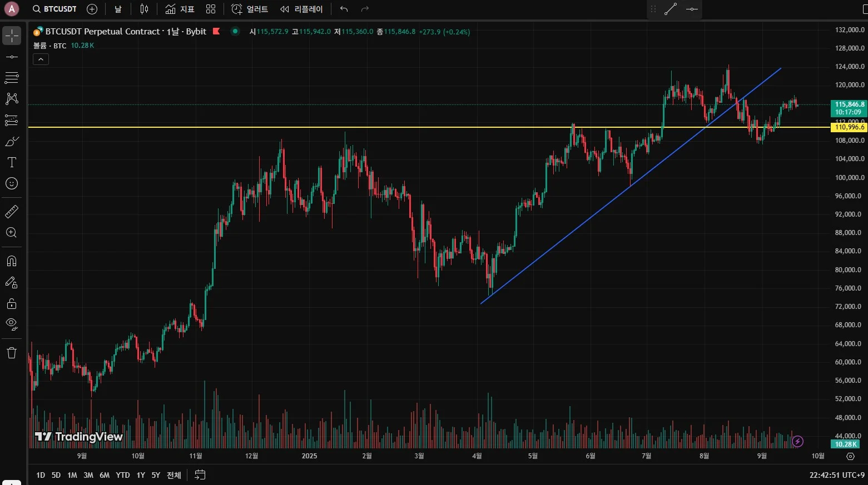This screenshot has width=868, height=485.
Task: Choose the text annotation tool
Action: [12, 162]
